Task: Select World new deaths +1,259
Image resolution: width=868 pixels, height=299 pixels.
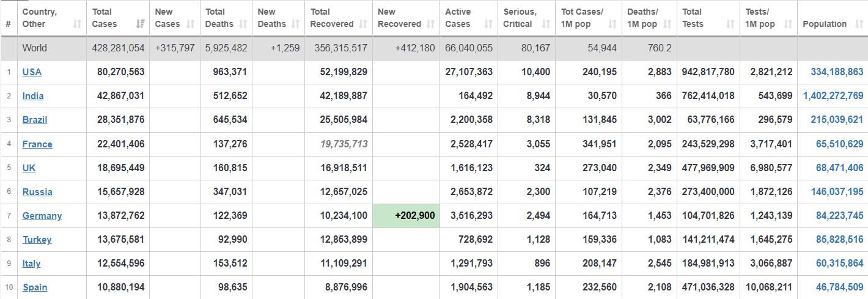Action: tap(285, 48)
